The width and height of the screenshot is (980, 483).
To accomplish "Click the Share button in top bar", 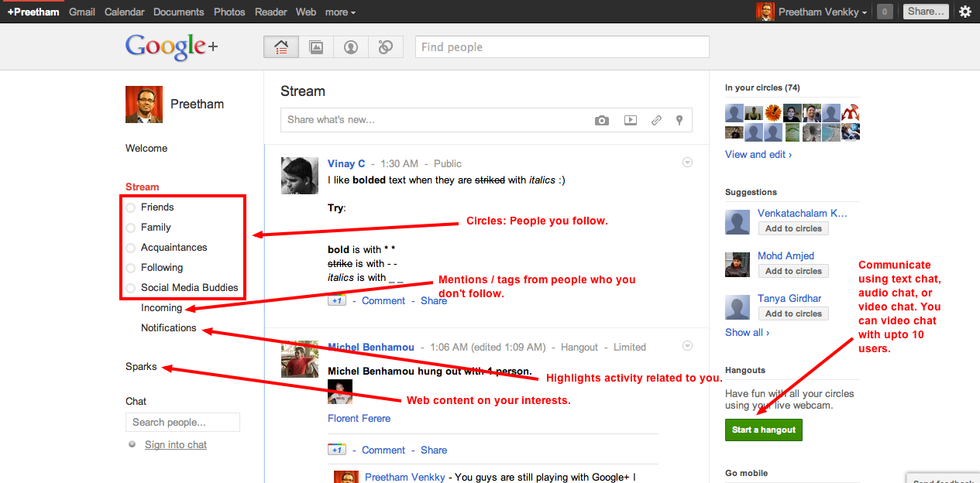I will click(926, 12).
